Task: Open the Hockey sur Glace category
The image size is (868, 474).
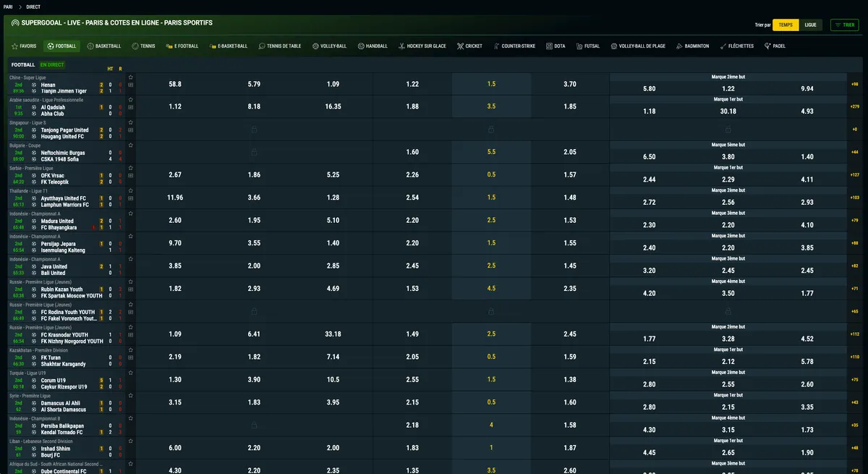Action: pyautogui.click(x=421, y=46)
